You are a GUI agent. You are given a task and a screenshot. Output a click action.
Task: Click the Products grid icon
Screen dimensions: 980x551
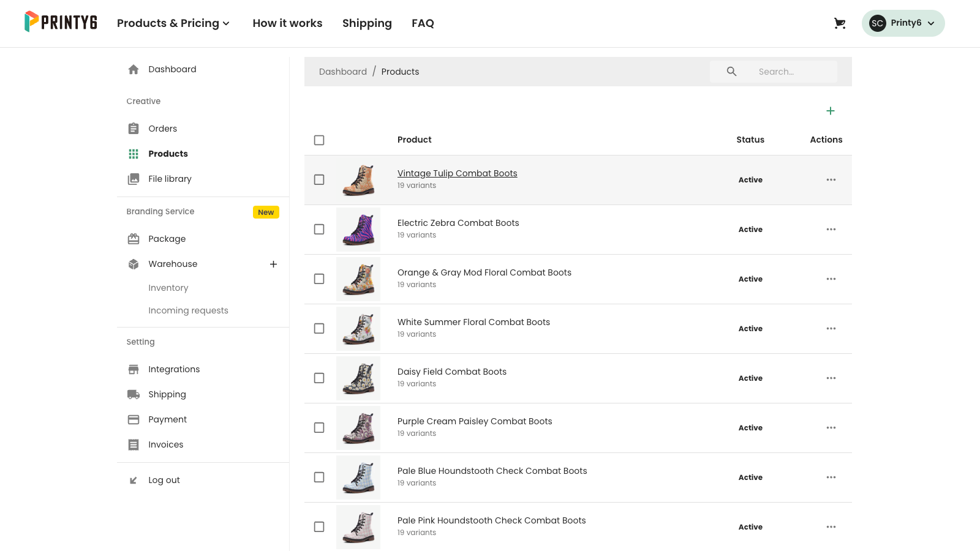[134, 154]
